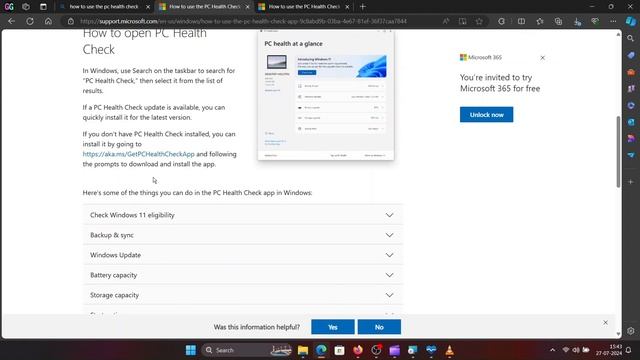Open notification center bell
640x360 pixels.
coord(629,350)
